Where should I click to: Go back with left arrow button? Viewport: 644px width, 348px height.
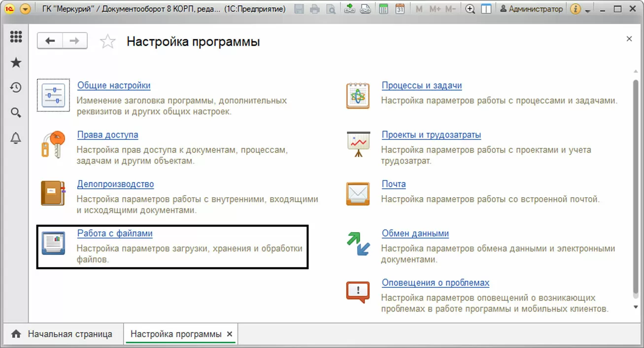coord(50,41)
